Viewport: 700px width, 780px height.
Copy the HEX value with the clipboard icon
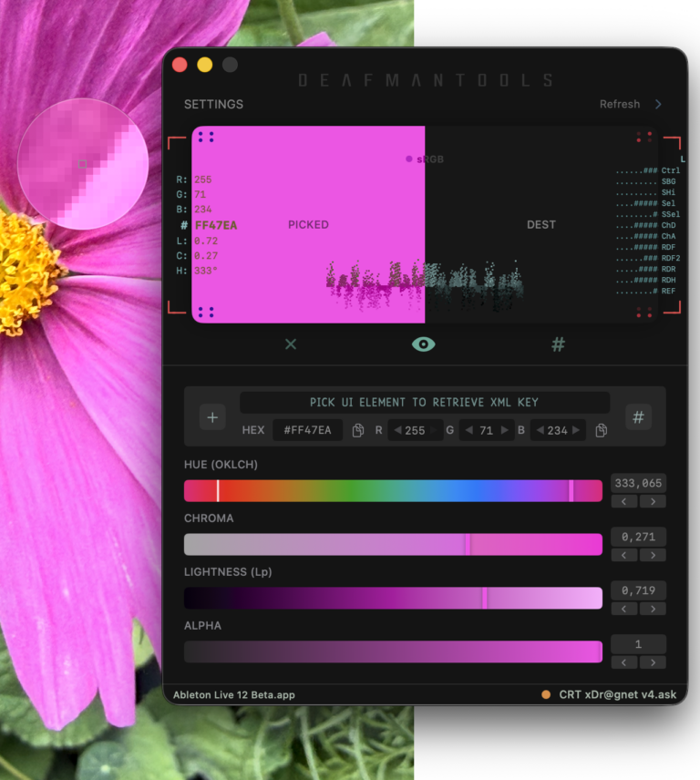357,430
